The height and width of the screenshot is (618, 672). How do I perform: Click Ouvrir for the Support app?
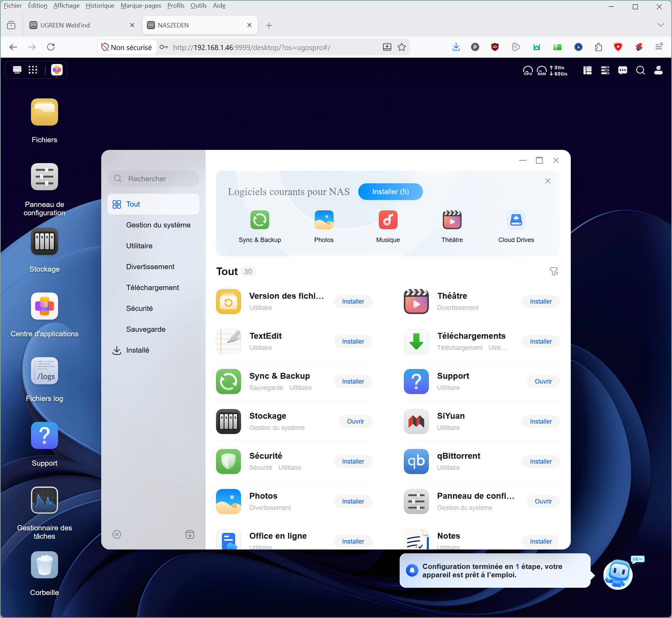click(543, 382)
